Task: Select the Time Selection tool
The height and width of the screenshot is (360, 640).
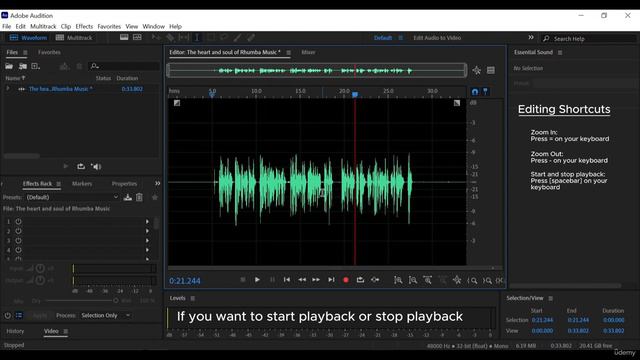Action: tap(197, 38)
